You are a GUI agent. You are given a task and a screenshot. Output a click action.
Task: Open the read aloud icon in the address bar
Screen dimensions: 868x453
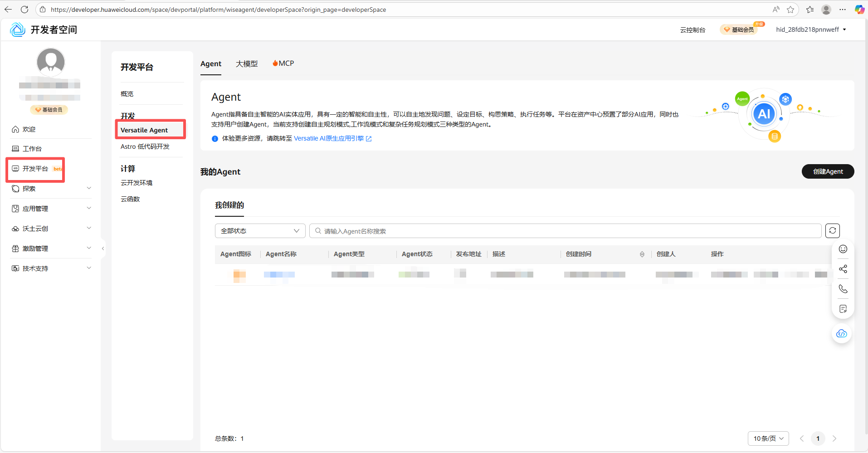[x=776, y=10]
